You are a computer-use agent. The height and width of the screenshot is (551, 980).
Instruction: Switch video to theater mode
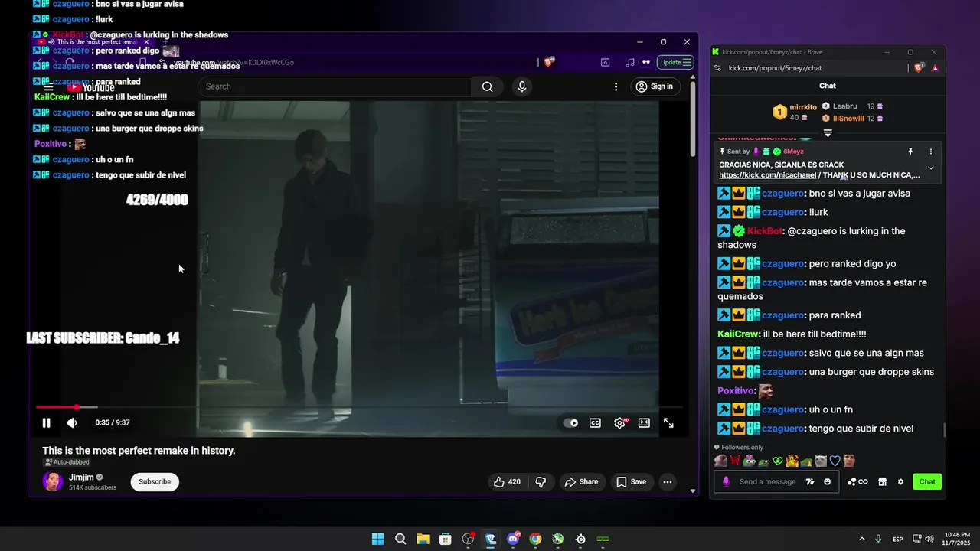point(644,422)
